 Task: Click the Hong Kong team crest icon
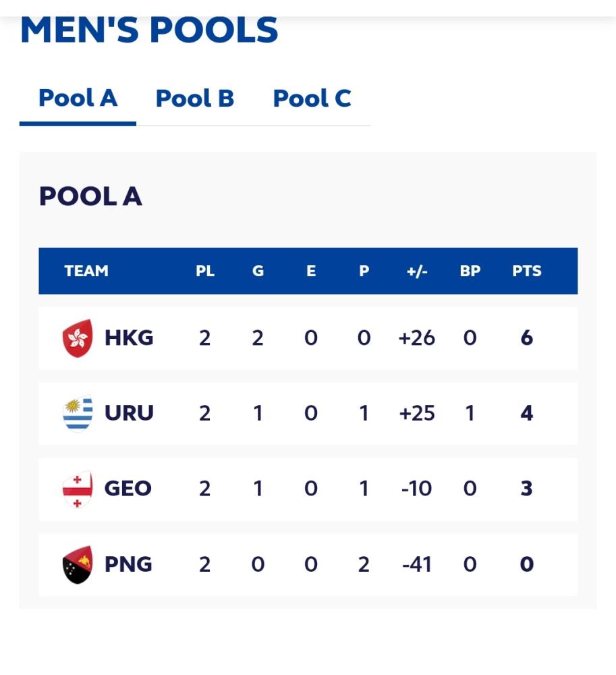(x=78, y=338)
